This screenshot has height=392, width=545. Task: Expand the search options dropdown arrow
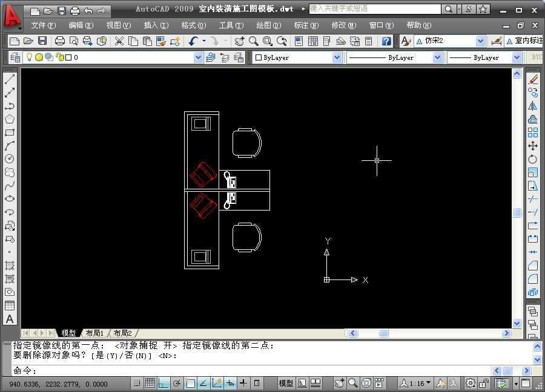coord(459,9)
